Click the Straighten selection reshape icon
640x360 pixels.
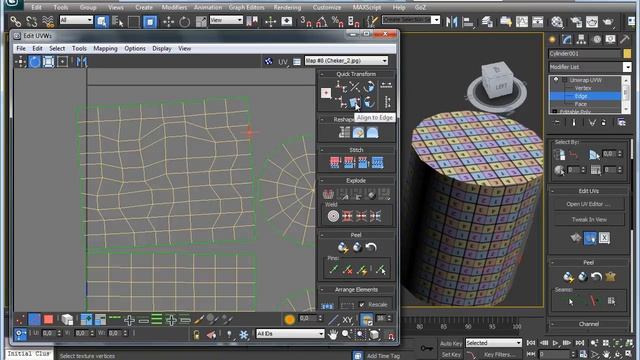(x=344, y=132)
